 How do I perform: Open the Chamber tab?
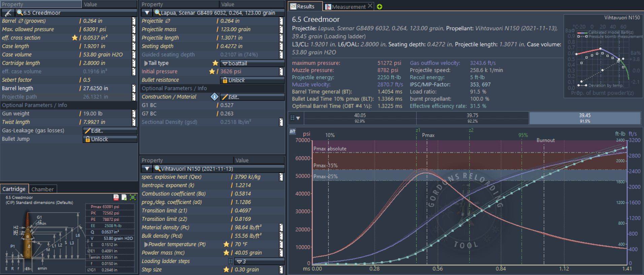tap(42, 189)
